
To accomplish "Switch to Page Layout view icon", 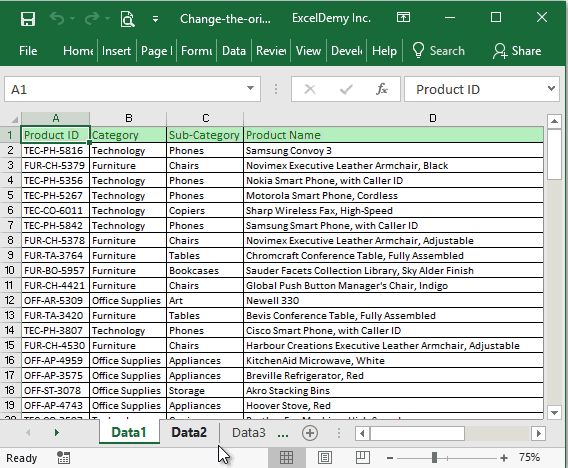I will [325, 458].
